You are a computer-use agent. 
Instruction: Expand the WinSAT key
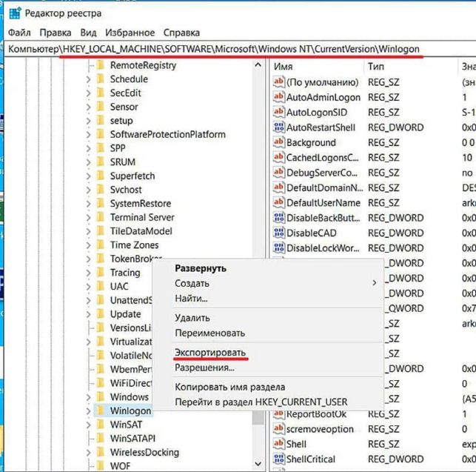[x=88, y=425]
